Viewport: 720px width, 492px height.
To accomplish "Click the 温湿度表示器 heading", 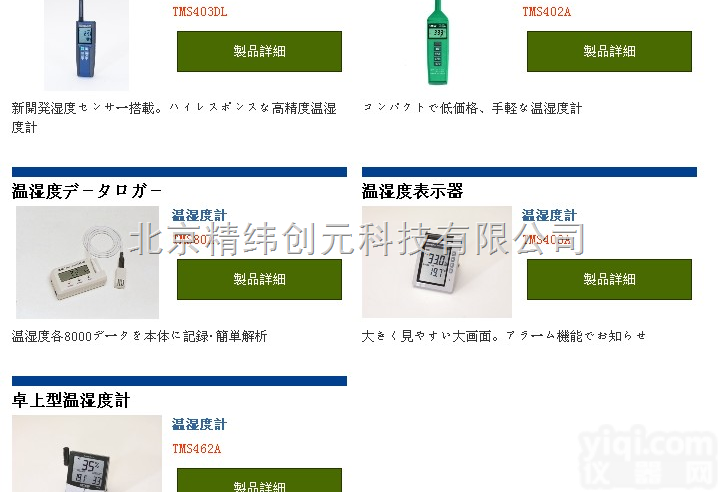I will pos(412,191).
